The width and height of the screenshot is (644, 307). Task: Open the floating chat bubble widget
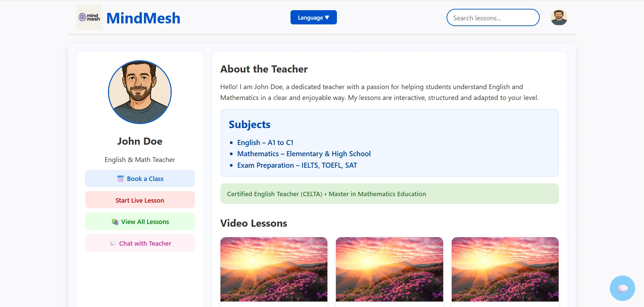pos(622,288)
